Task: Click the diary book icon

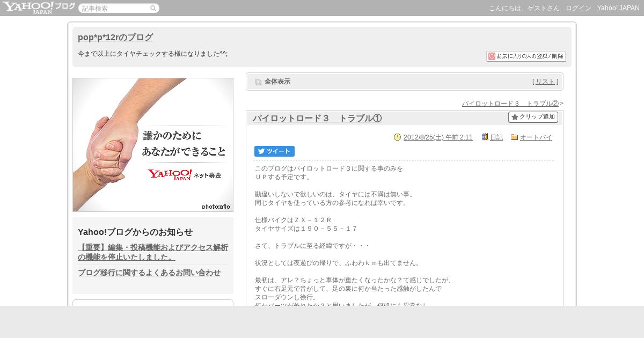Action: [x=485, y=137]
